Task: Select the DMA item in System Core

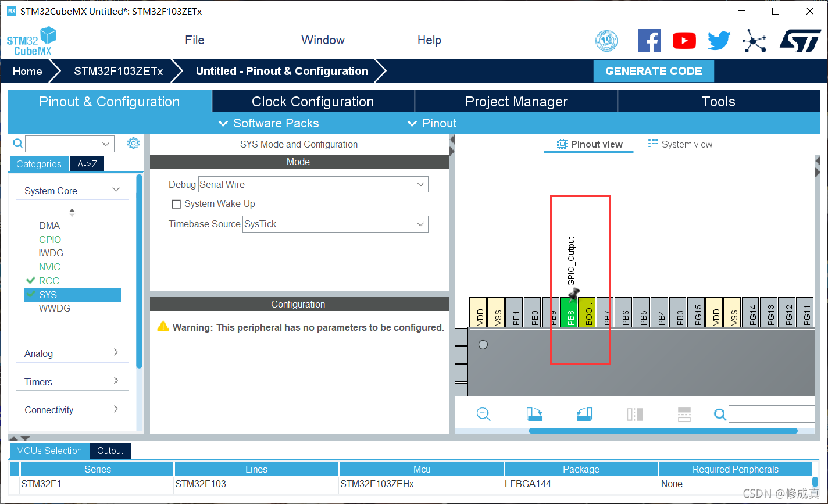Action: click(x=49, y=226)
